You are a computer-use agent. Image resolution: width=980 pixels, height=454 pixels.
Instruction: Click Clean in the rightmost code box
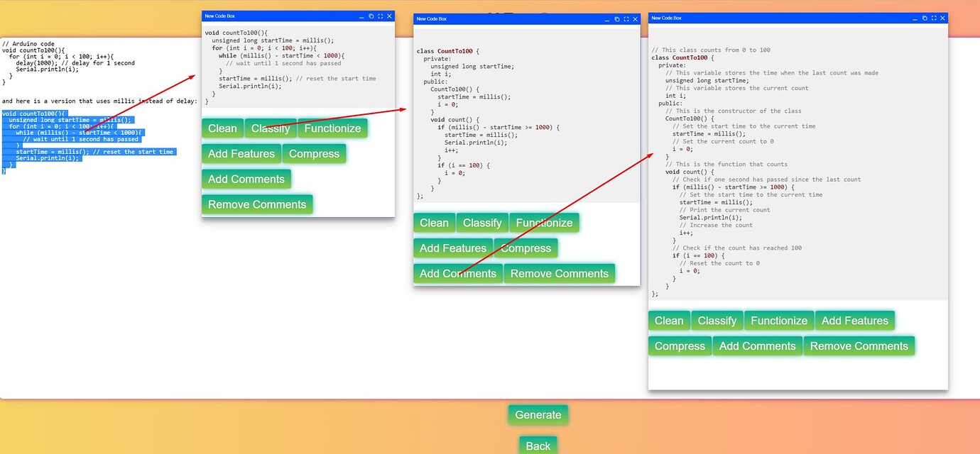668,320
